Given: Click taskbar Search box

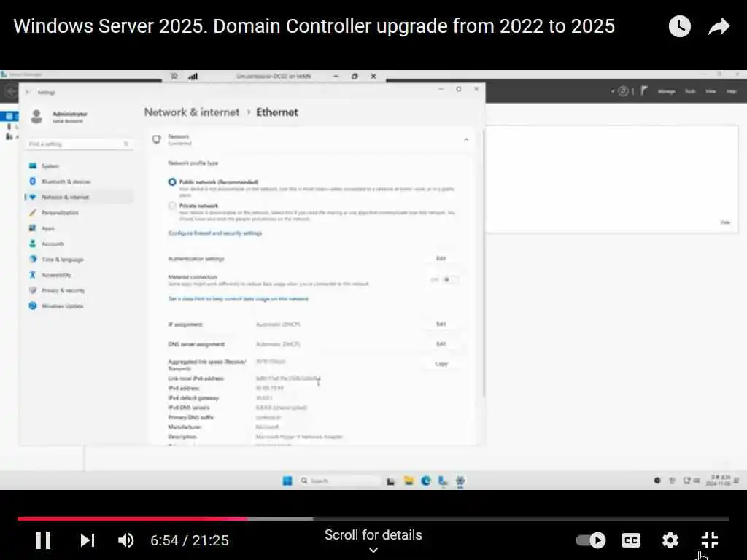Looking at the screenshot, I should (x=339, y=481).
